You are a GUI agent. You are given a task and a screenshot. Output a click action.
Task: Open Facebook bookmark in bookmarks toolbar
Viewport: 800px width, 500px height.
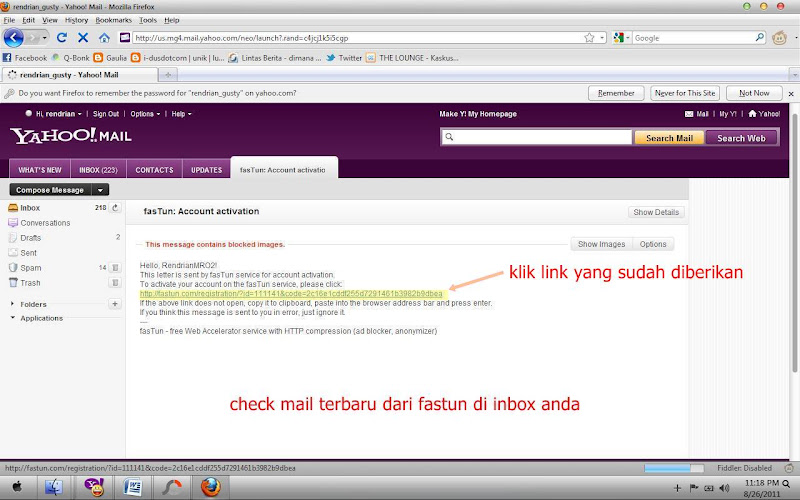pyautogui.click(x=25, y=58)
